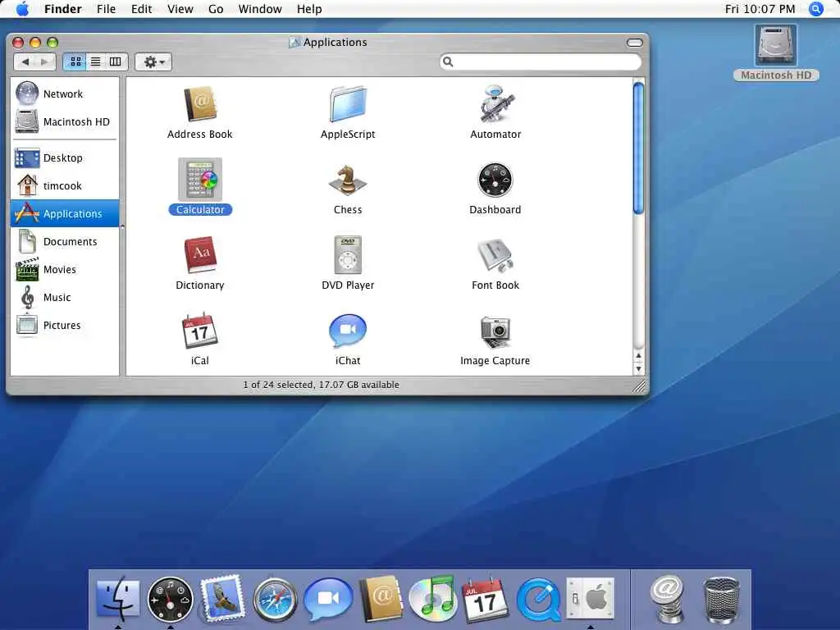Open the Address Book application icon
The height and width of the screenshot is (630, 840).
(x=200, y=106)
